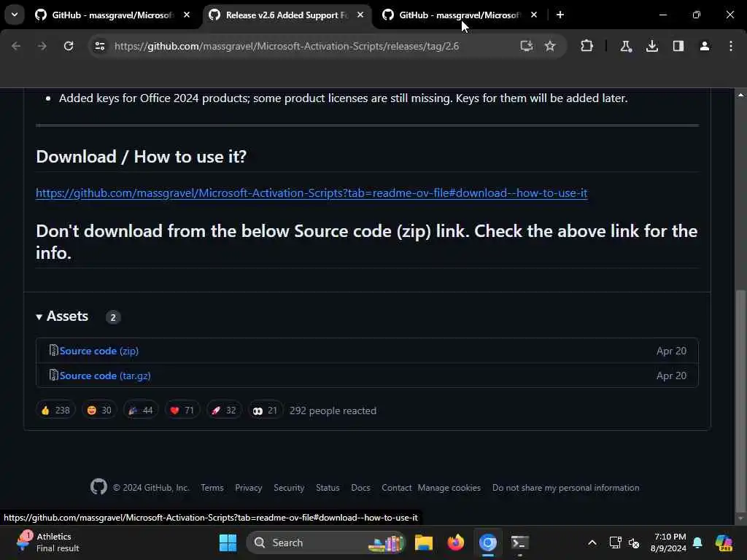Toggle the eyes reaction 21
The height and width of the screenshot is (560, 747).
pos(265,411)
